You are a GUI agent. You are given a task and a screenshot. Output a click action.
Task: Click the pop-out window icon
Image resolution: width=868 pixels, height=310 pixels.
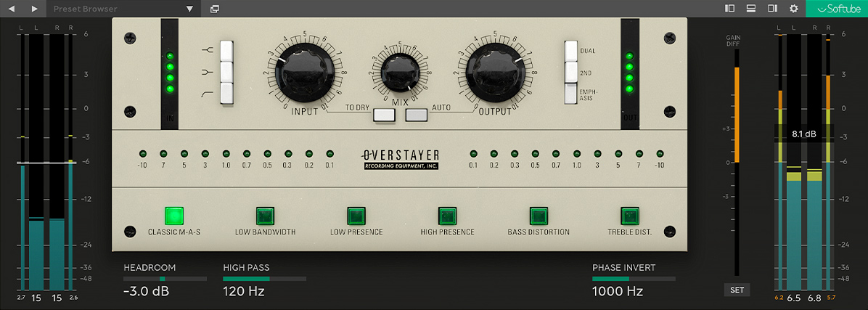click(x=215, y=9)
